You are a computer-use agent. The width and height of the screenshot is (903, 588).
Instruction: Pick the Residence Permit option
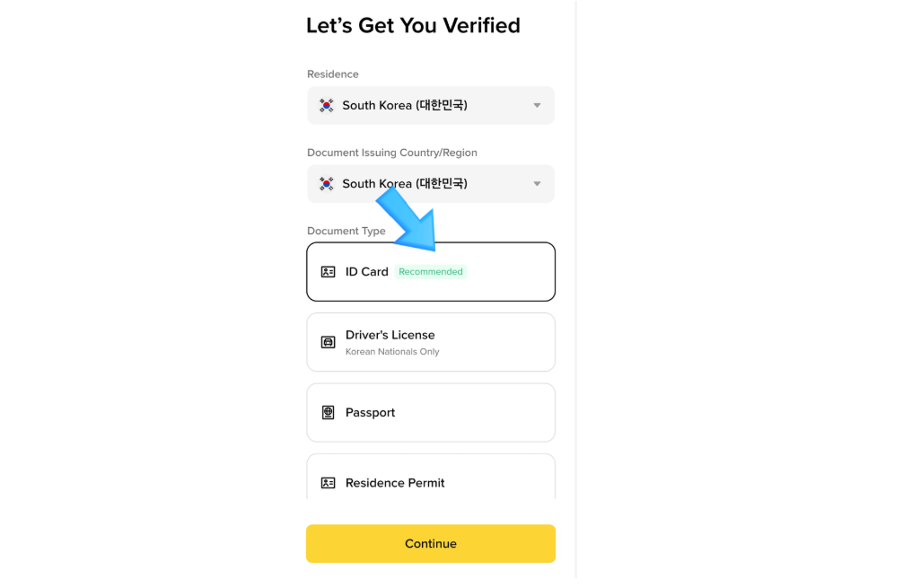(431, 480)
